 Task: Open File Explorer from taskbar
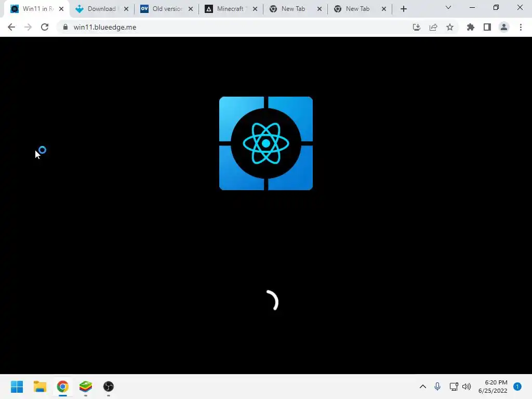[39, 387]
